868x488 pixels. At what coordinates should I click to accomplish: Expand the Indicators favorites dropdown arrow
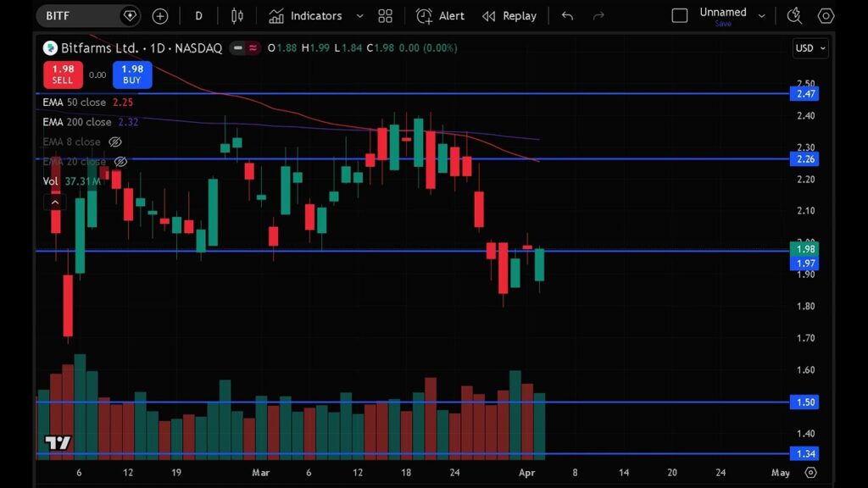tap(359, 16)
